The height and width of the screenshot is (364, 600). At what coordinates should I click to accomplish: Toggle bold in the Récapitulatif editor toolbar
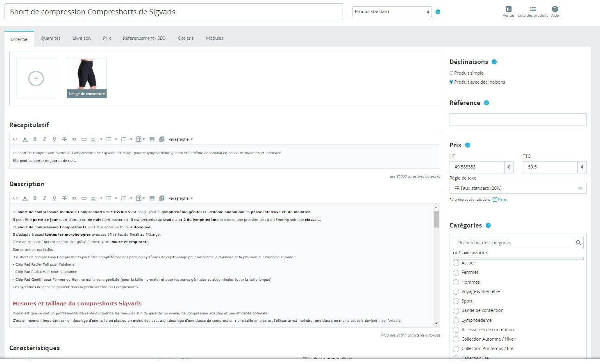35,139
